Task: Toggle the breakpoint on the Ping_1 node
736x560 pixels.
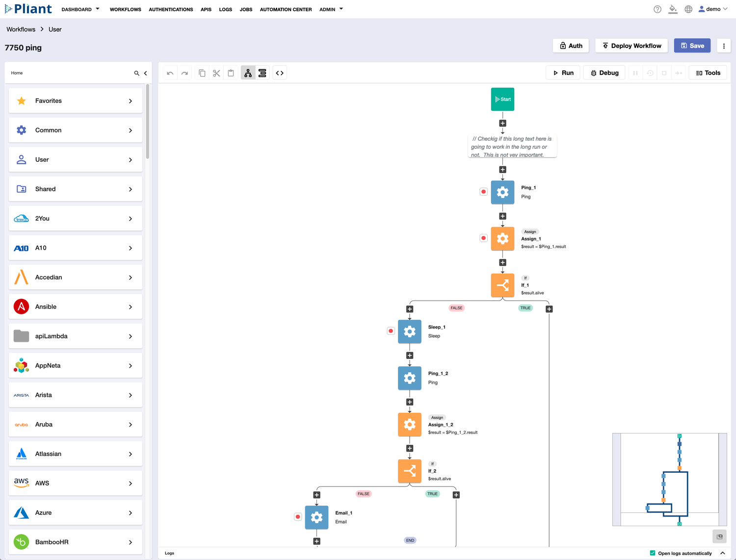Action: coord(483,192)
